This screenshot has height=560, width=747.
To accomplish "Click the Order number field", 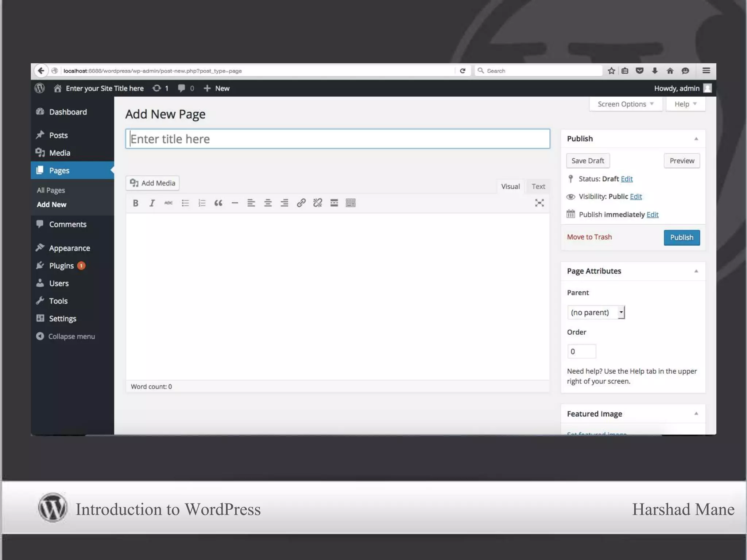I will click(582, 351).
